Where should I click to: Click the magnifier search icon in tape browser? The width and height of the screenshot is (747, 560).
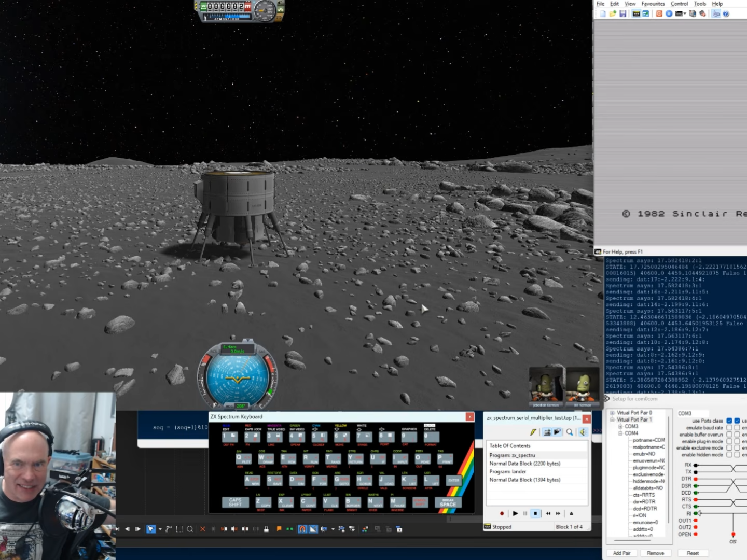click(x=570, y=432)
